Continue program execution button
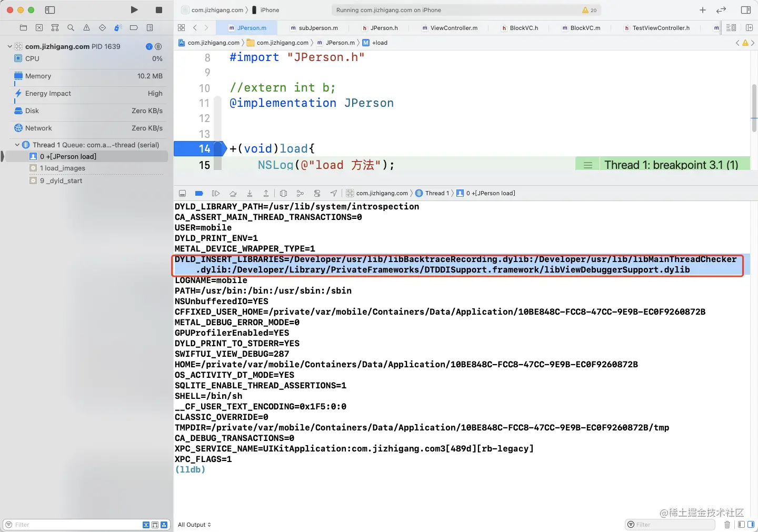Screen dimensions: 758x532 [x=215, y=193]
